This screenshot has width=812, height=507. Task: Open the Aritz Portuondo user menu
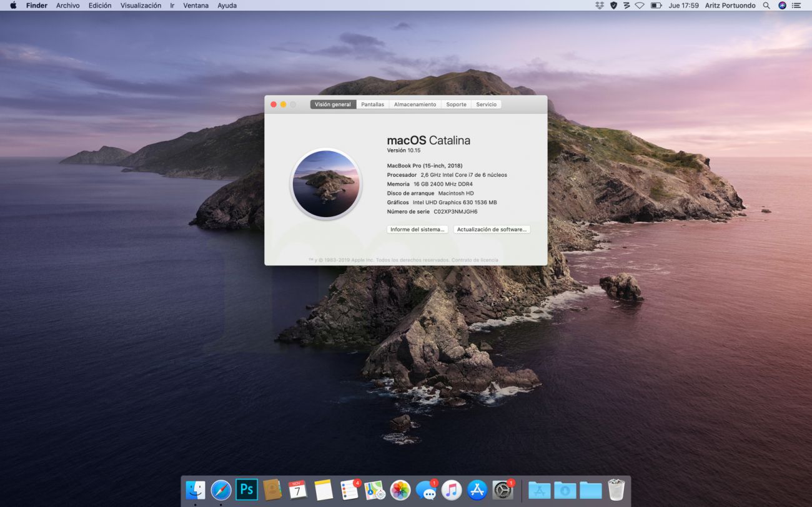tap(730, 6)
